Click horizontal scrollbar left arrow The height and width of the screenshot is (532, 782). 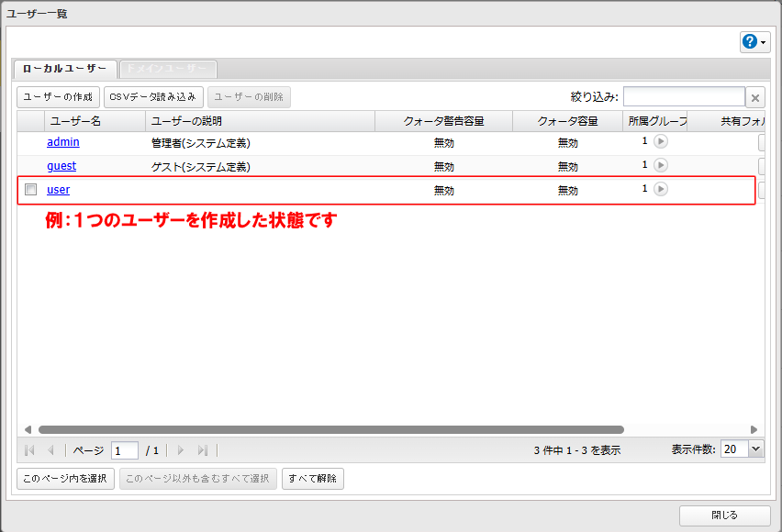pos(28,430)
